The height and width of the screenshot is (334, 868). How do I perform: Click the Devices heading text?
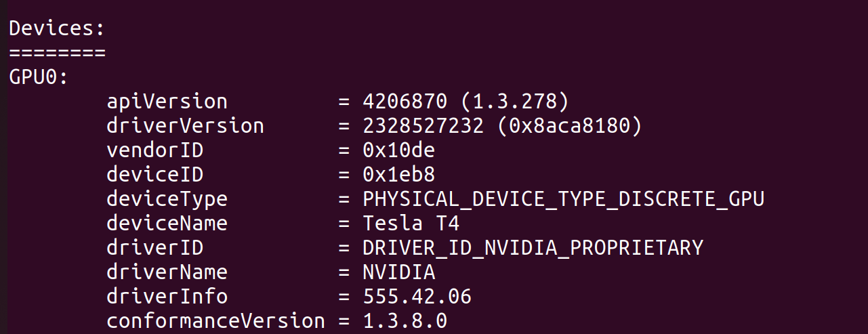[x=57, y=28]
